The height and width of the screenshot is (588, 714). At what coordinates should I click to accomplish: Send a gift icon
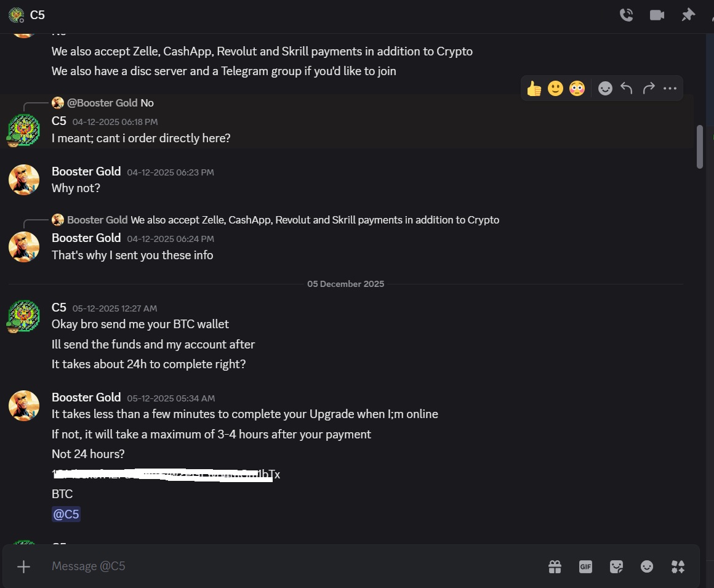555,566
